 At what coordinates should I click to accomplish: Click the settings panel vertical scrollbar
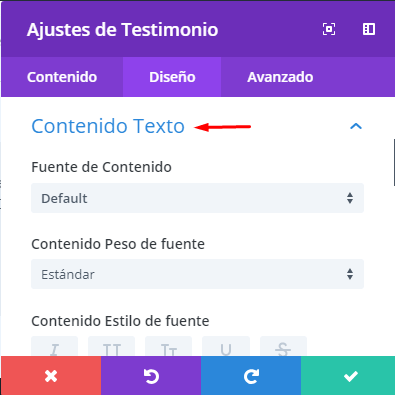(x=394, y=163)
